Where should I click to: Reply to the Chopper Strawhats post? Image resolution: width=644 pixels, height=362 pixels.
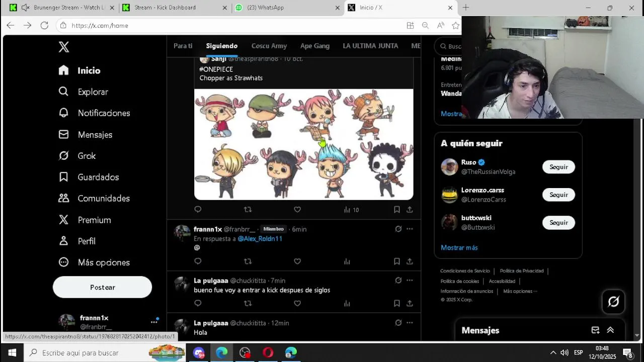(x=198, y=209)
